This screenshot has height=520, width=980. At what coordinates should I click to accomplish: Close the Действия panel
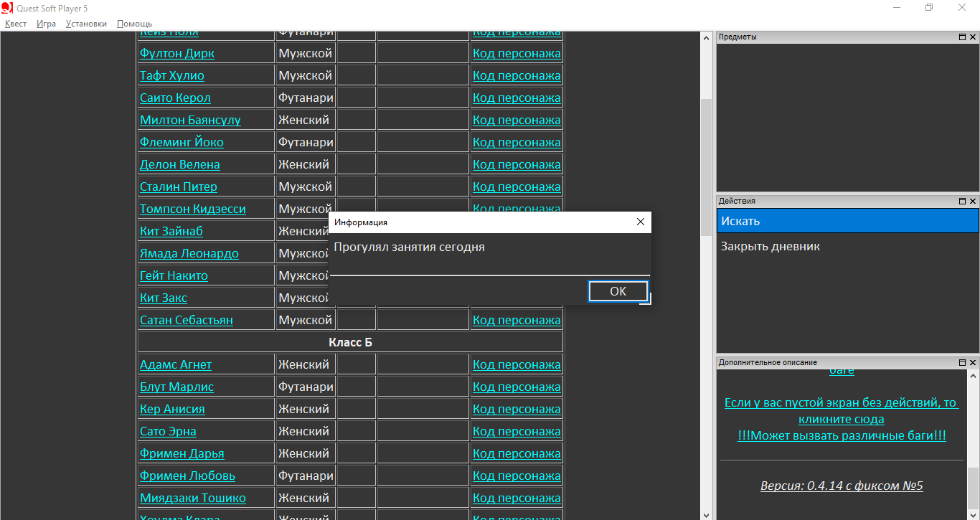click(973, 202)
